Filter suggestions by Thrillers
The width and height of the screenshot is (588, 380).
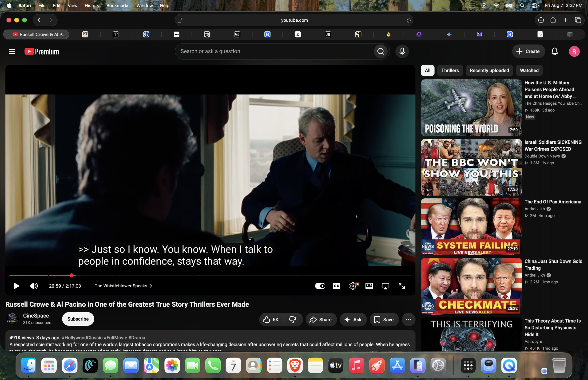(450, 71)
